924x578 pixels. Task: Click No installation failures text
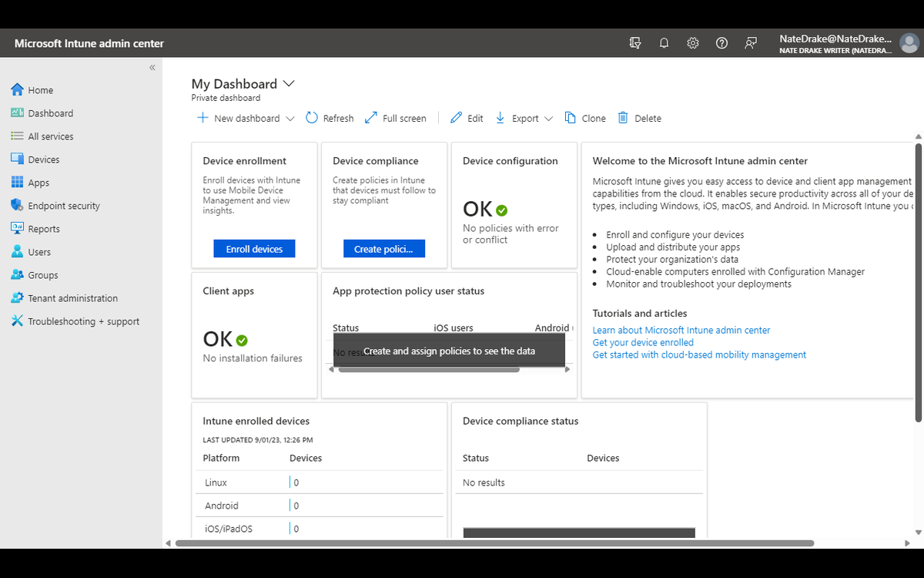253,358
